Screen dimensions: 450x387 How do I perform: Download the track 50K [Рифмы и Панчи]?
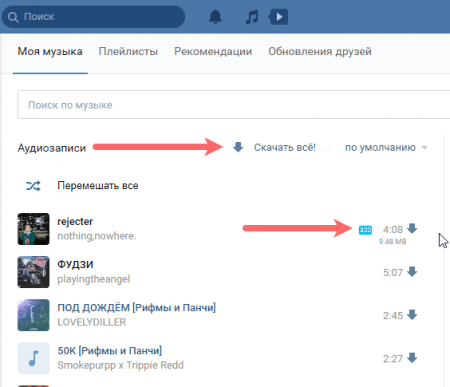coord(412,358)
